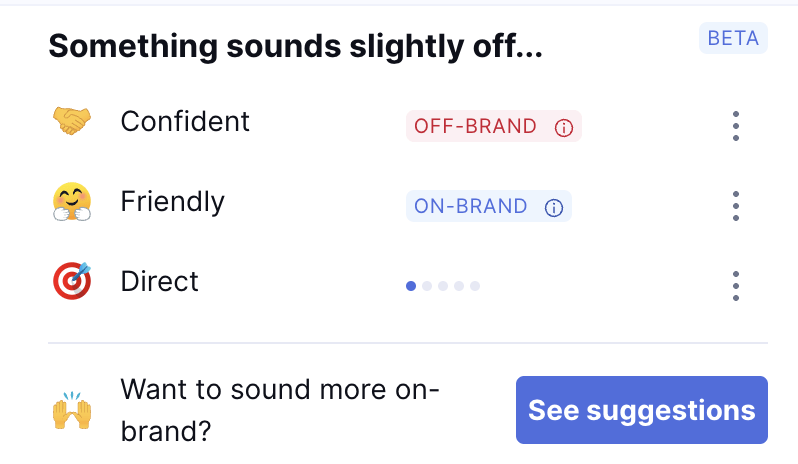798x464 pixels.
Task: Select the Friendly tone label
Action: click(x=173, y=202)
